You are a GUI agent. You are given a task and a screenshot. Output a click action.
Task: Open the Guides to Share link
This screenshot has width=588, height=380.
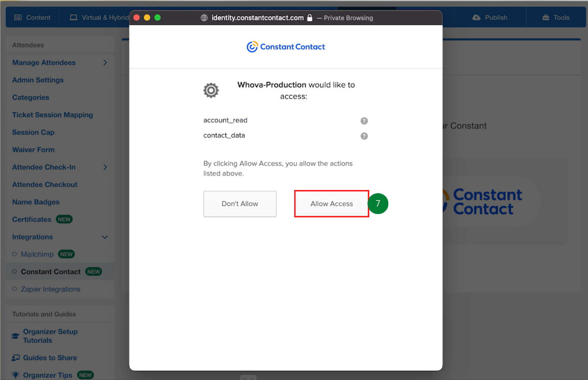coord(50,358)
